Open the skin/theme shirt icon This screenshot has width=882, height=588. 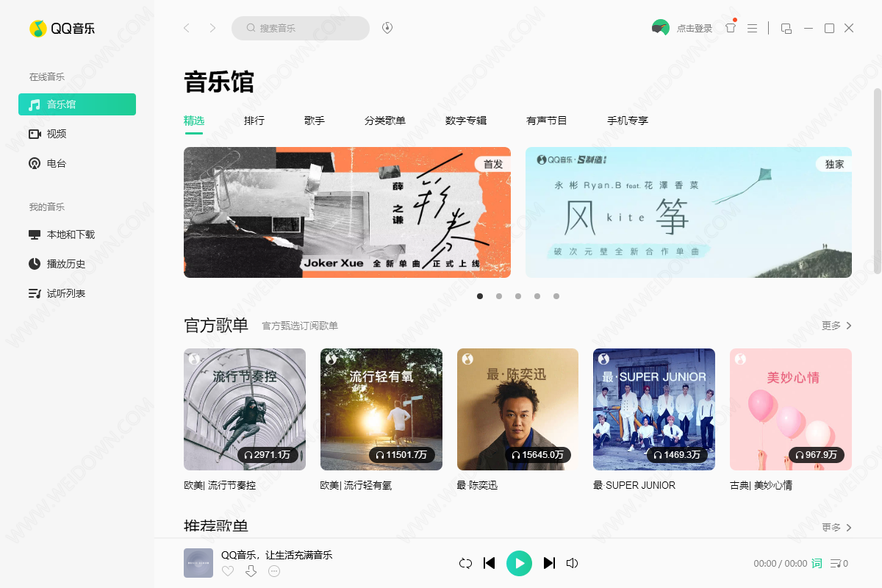(x=730, y=28)
